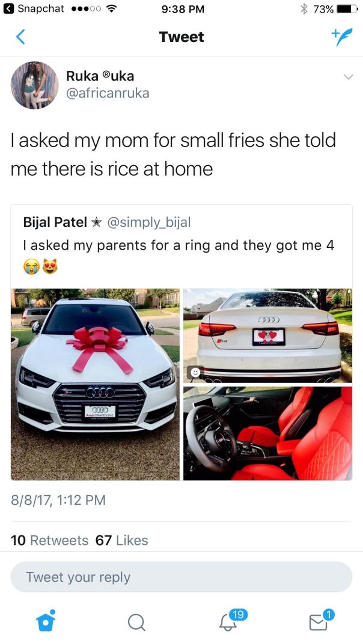Open the Search magnifier tab
Screen dimensions: 363x644
click(136, 622)
